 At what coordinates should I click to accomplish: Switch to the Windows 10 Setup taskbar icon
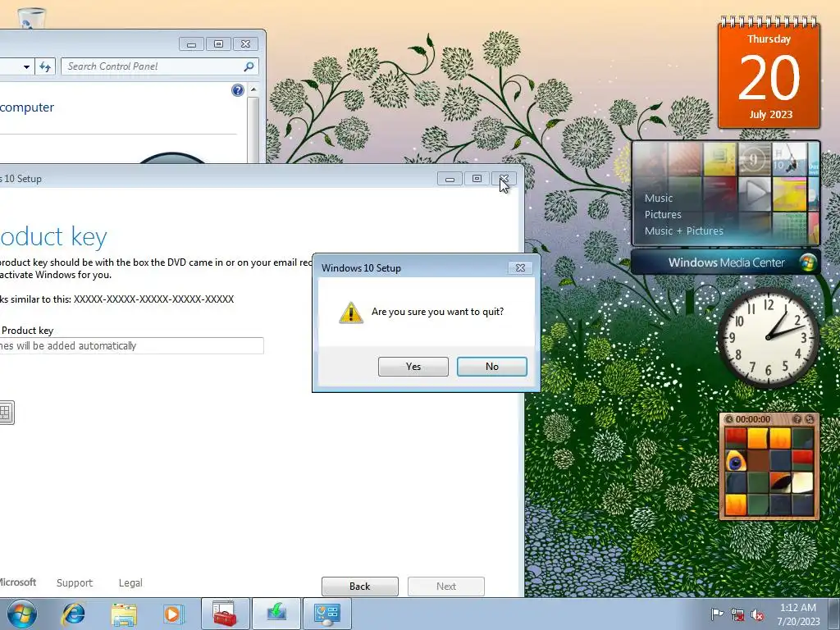point(276,614)
